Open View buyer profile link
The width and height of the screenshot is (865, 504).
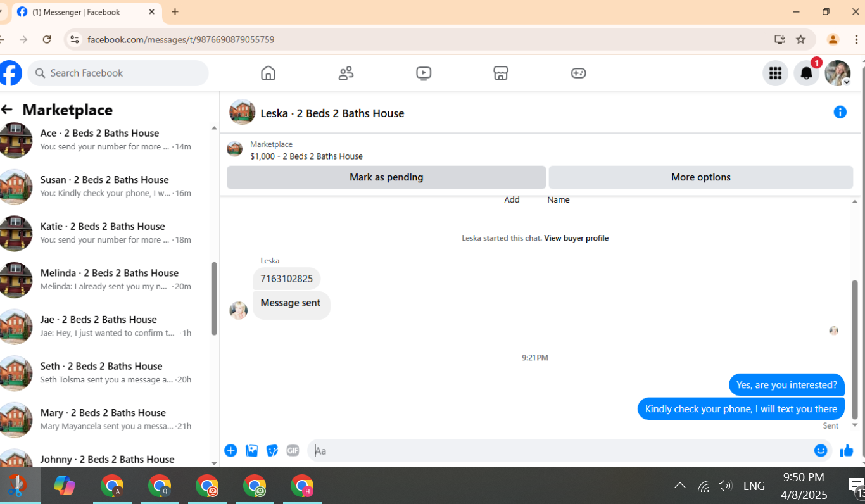click(x=576, y=238)
